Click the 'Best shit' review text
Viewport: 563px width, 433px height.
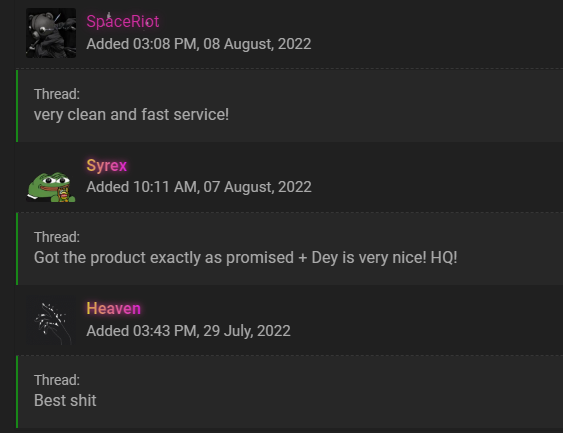(x=65, y=400)
